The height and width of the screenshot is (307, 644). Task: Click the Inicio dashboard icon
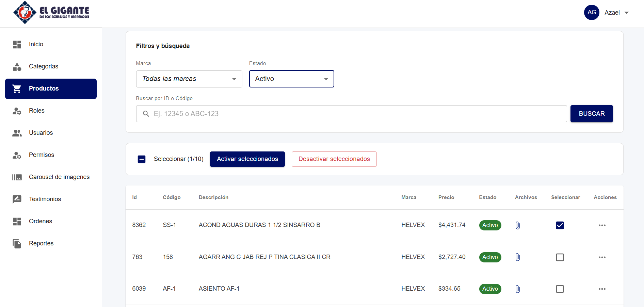pos(17,44)
